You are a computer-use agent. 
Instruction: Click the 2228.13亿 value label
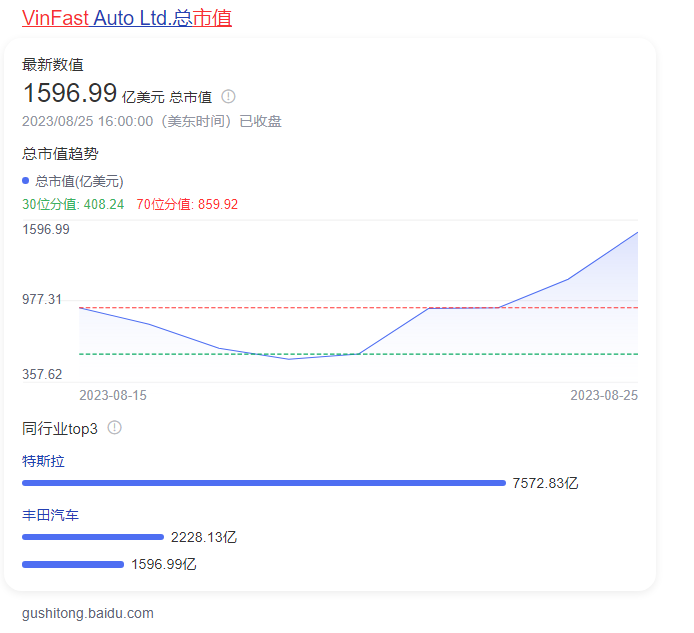pos(204,537)
